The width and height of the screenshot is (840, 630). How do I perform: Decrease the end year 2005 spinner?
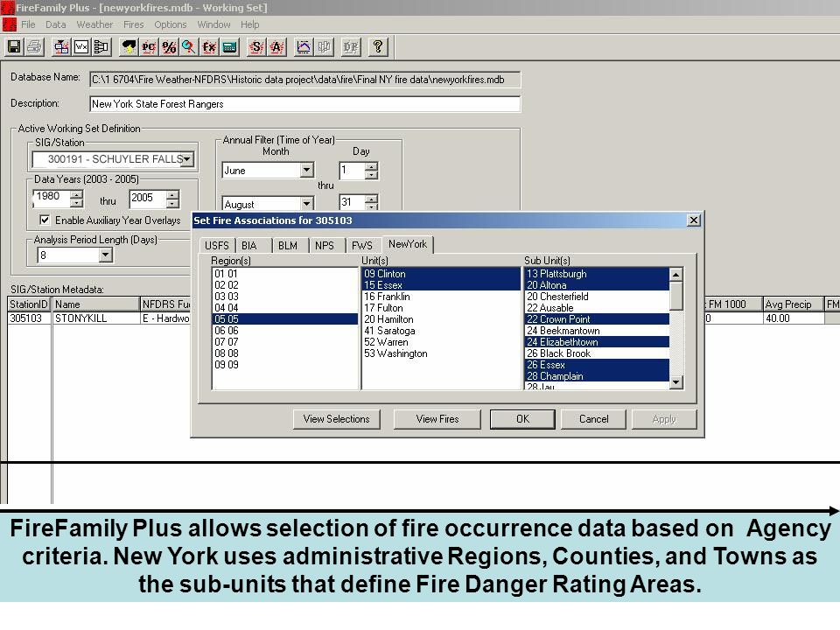[x=172, y=204]
